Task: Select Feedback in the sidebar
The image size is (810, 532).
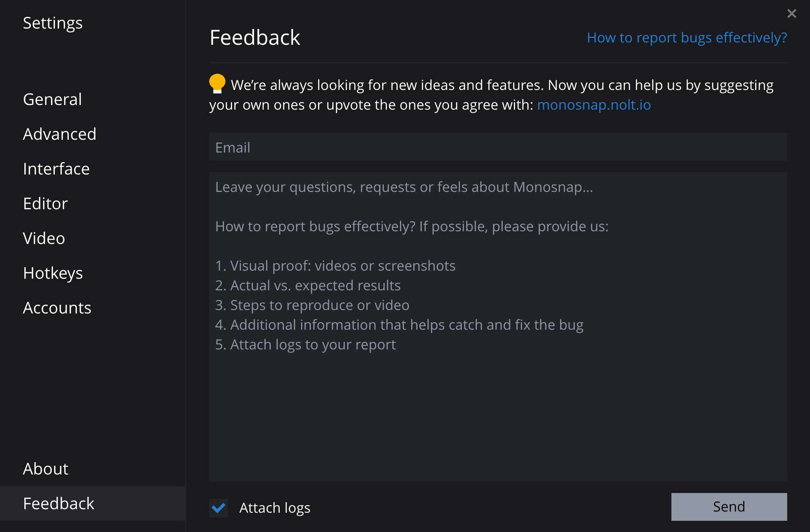Action: coord(93,503)
